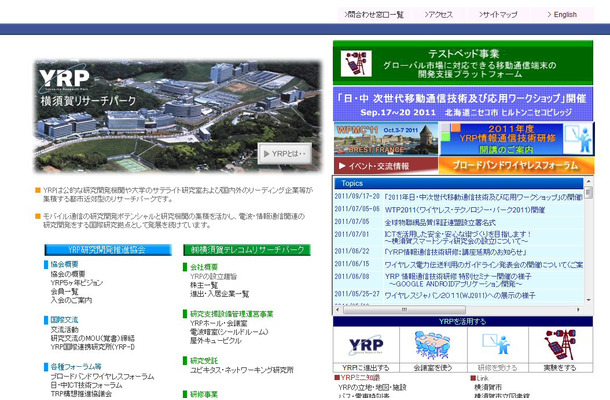The width and height of the screenshot is (610, 400).
Task: Click the Topics horizontal scroll-left arrow
Action: 337,310
